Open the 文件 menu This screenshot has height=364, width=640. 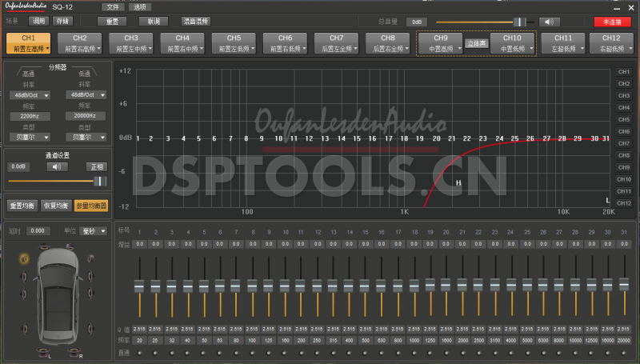click(113, 7)
